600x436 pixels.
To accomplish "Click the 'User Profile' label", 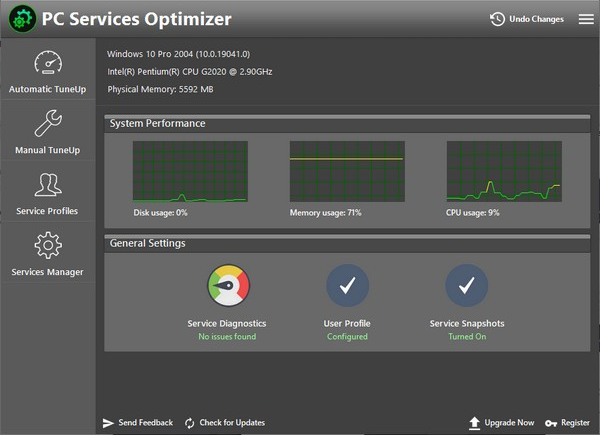I will (347, 324).
